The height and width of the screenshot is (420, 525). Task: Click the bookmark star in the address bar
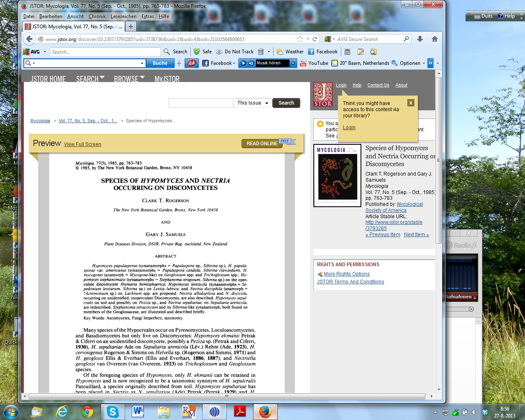pyautogui.click(x=300, y=39)
